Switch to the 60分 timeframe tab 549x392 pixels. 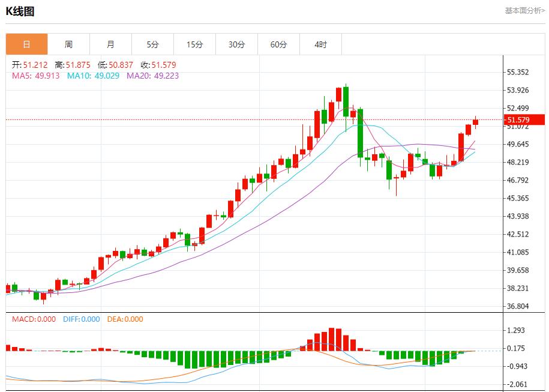(278, 44)
